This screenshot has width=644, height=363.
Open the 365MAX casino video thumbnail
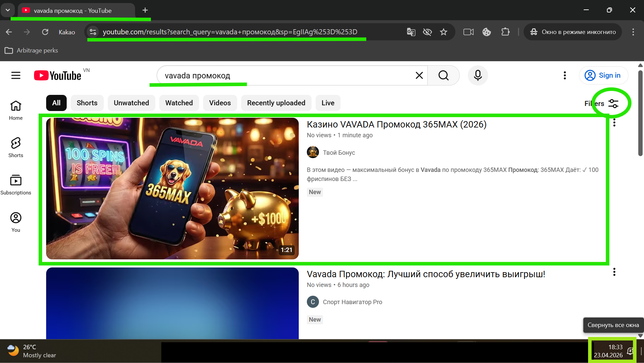click(x=172, y=188)
